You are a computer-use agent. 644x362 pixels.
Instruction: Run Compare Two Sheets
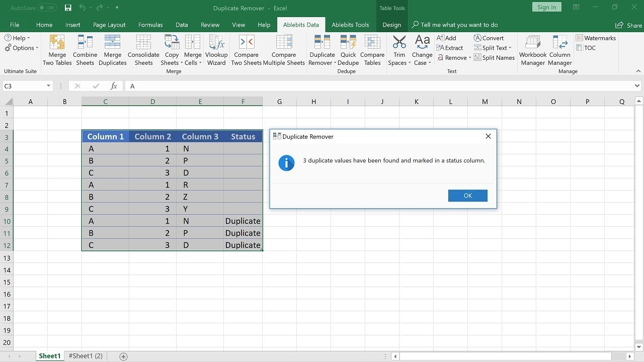246,50
